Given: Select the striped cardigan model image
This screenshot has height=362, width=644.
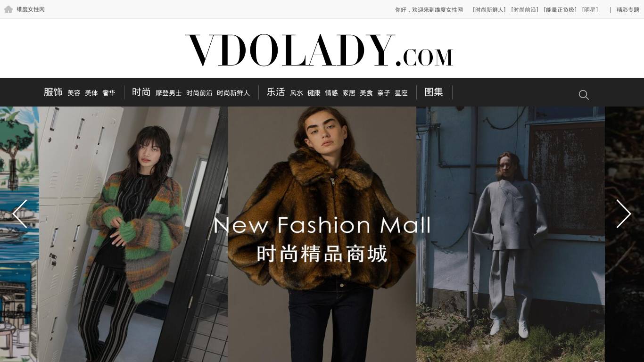Looking at the screenshot, I should tap(133, 234).
